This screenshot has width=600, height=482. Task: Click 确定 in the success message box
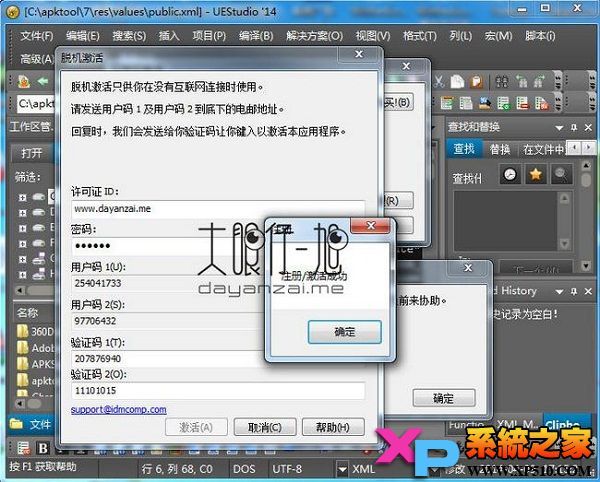pyautogui.click(x=345, y=332)
